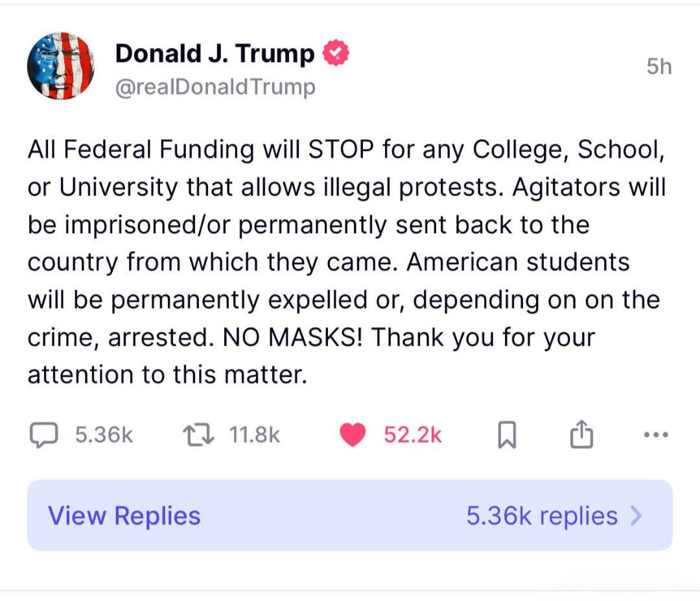Click the 52.2k likes count
Viewport: 700px width, 601px height.
(x=412, y=435)
